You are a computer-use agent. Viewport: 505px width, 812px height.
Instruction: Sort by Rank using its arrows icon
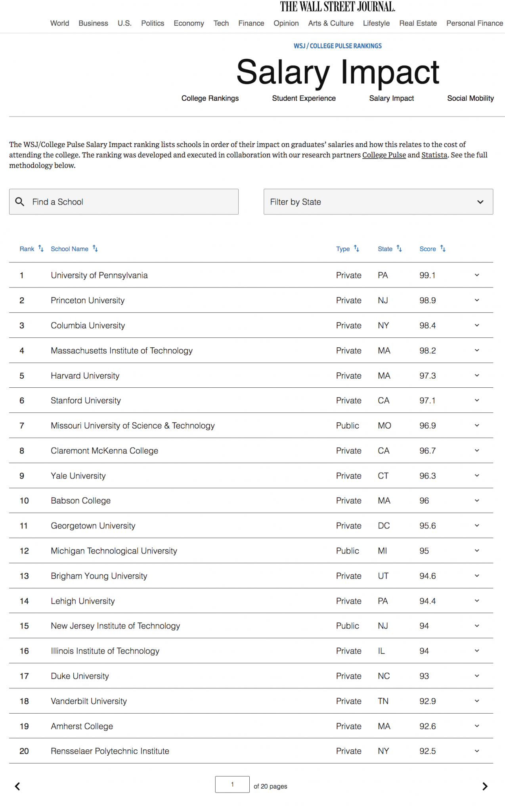(41, 249)
